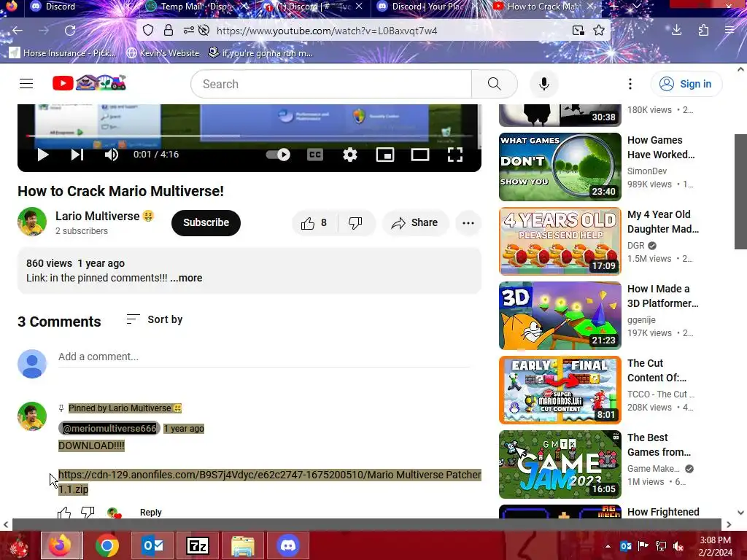Open 'How I Made a 3D Platformer' title
The height and width of the screenshot is (560, 747).
(x=662, y=296)
